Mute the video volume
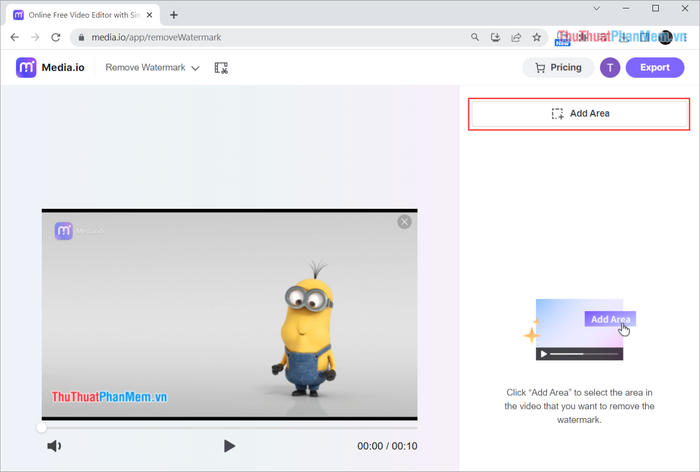 click(54, 446)
